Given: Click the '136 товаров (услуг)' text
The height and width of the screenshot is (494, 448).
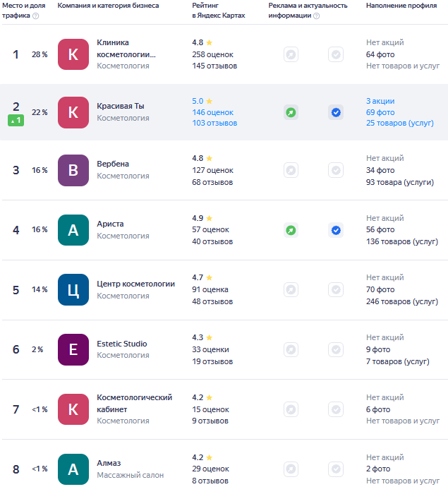Looking at the screenshot, I should (x=402, y=241).
